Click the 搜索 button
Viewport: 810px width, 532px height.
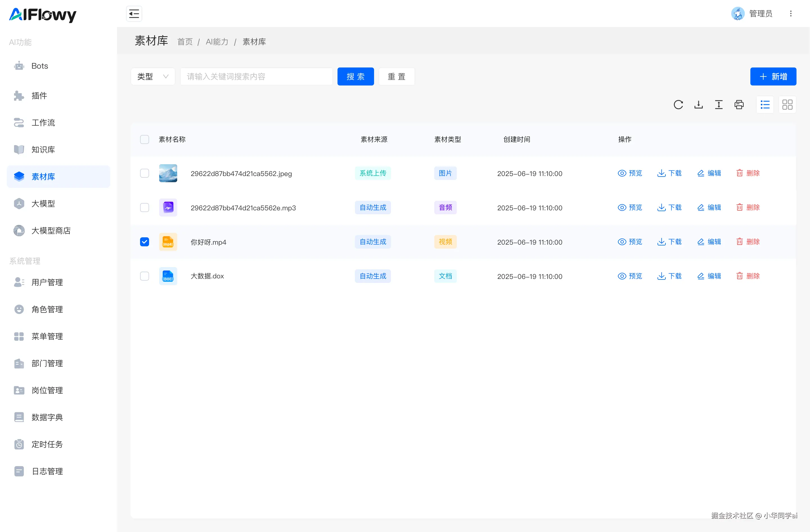click(355, 76)
